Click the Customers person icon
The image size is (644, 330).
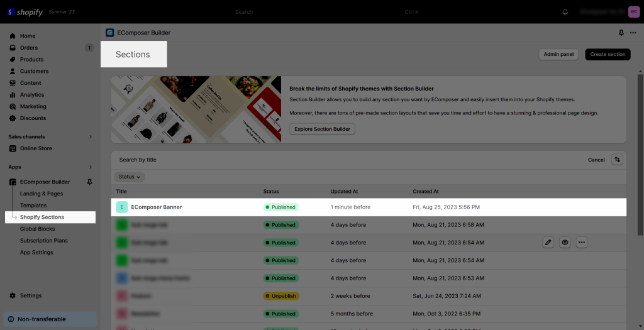13,71
